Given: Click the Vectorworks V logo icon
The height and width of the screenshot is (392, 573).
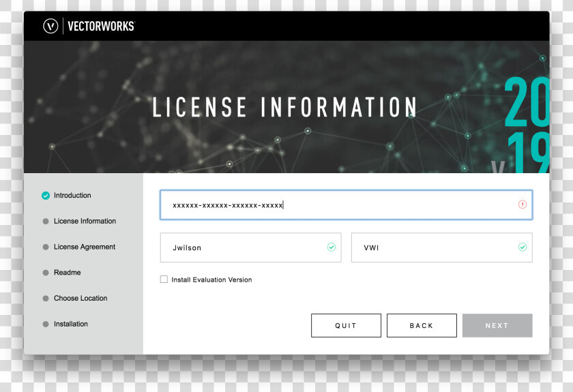Looking at the screenshot, I should [50, 27].
